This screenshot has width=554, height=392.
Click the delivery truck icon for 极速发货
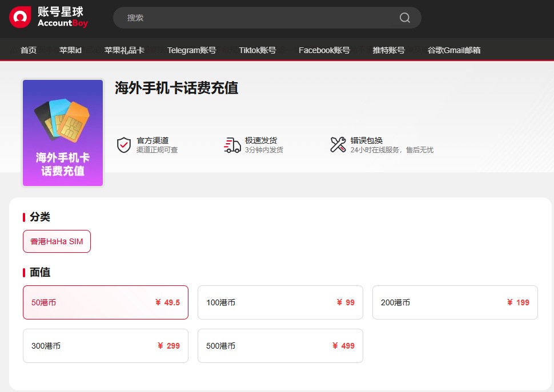click(x=231, y=145)
